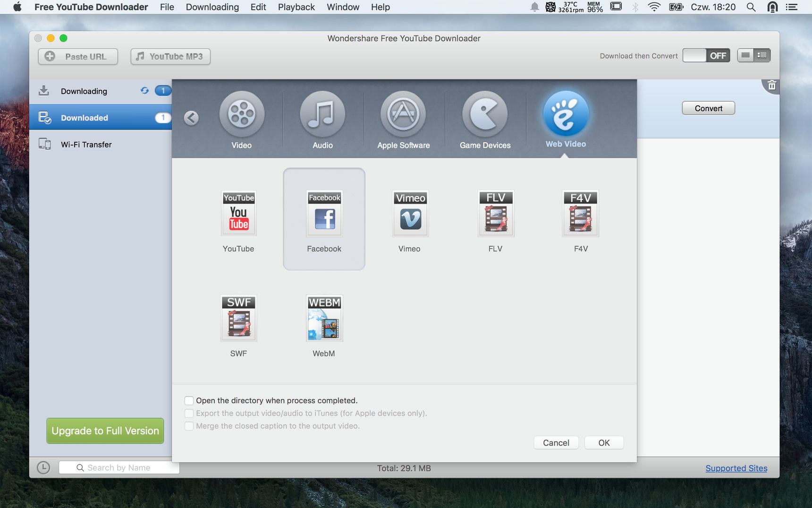This screenshot has width=812, height=508.
Task: Click Upgrade to Full Version
Action: (105, 431)
